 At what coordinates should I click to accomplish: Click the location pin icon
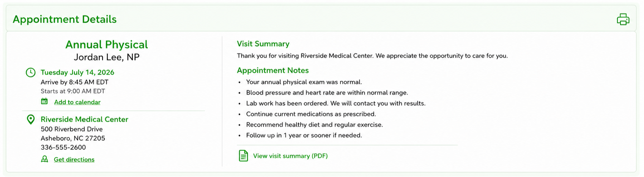tap(30, 120)
